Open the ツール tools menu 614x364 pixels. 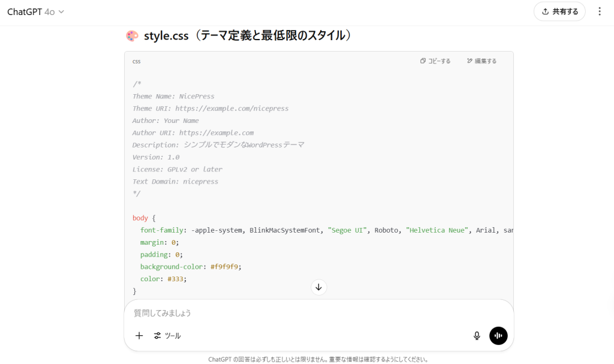click(x=167, y=336)
